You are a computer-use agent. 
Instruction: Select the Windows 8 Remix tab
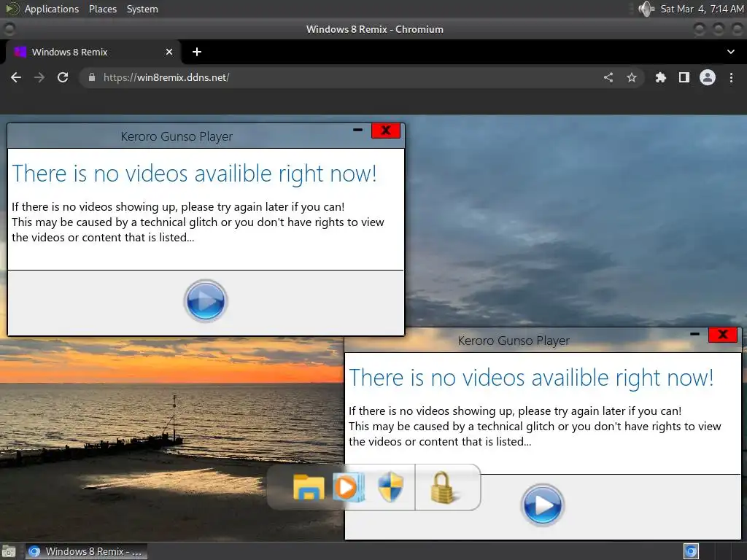93,52
